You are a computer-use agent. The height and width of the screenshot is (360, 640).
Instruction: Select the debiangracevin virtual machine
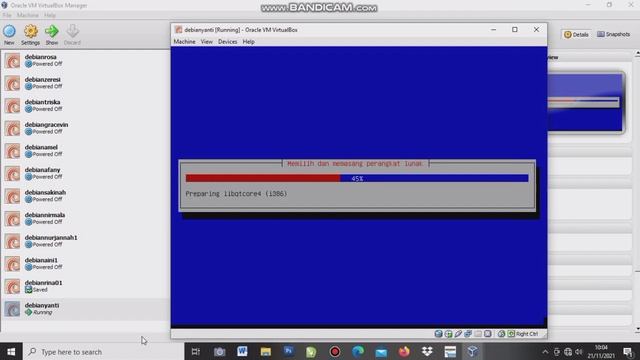[85, 128]
